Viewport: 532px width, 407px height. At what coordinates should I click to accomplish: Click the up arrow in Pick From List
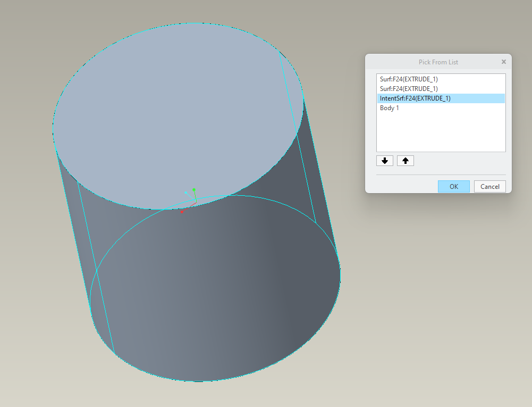[405, 160]
